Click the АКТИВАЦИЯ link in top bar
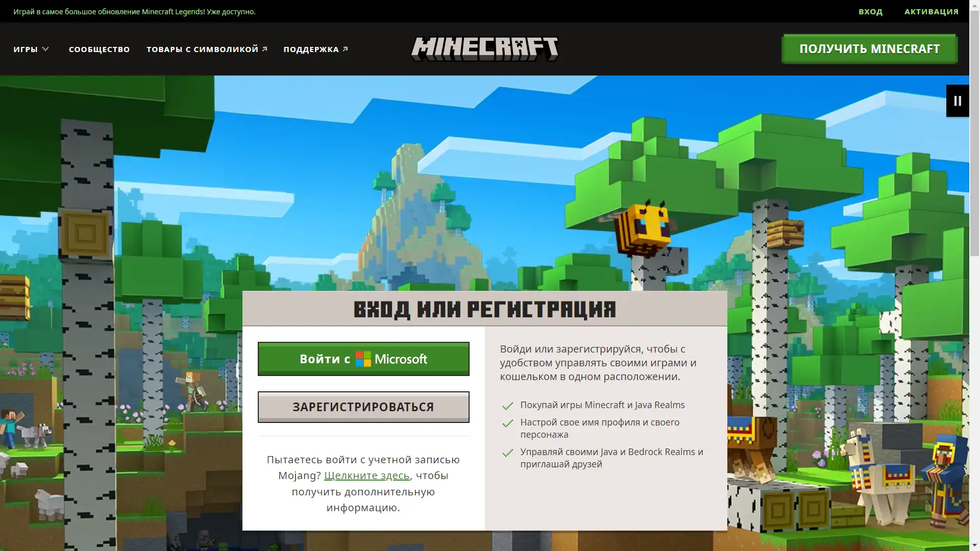This screenshot has width=980, height=551. coord(932,11)
